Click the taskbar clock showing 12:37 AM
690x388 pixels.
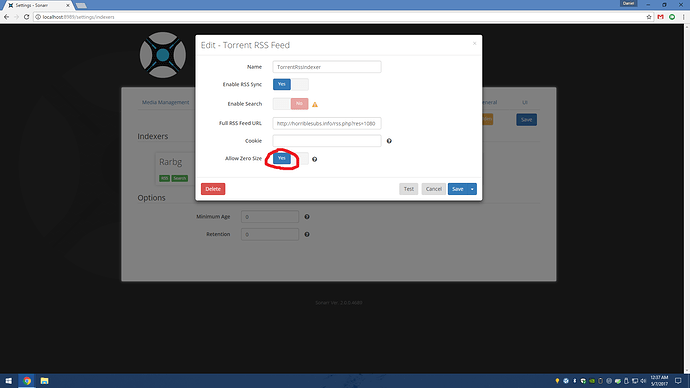click(659, 381)
